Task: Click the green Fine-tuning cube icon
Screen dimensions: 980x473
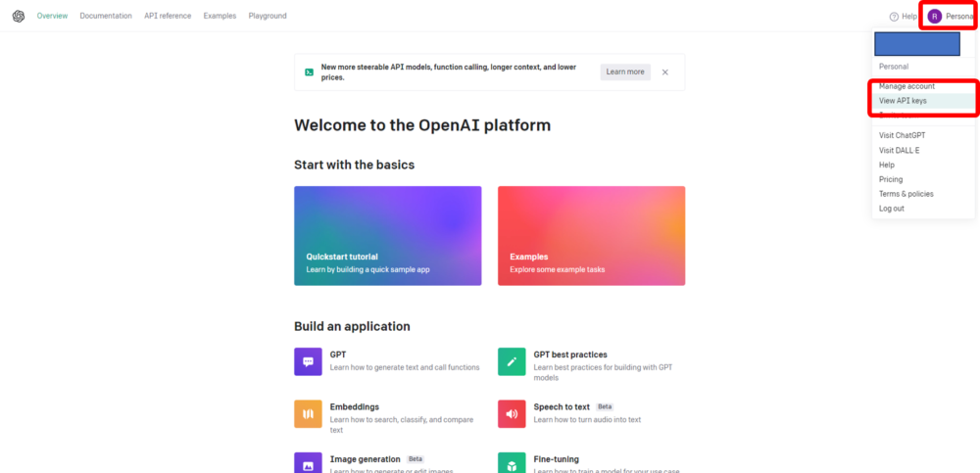Action: [x=512, y=463]
